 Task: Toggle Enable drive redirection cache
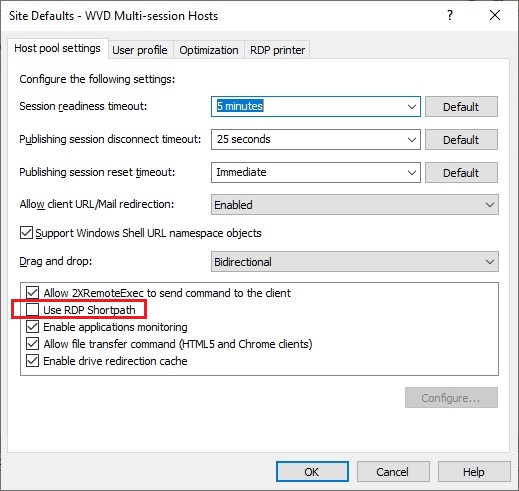point(32,361)
